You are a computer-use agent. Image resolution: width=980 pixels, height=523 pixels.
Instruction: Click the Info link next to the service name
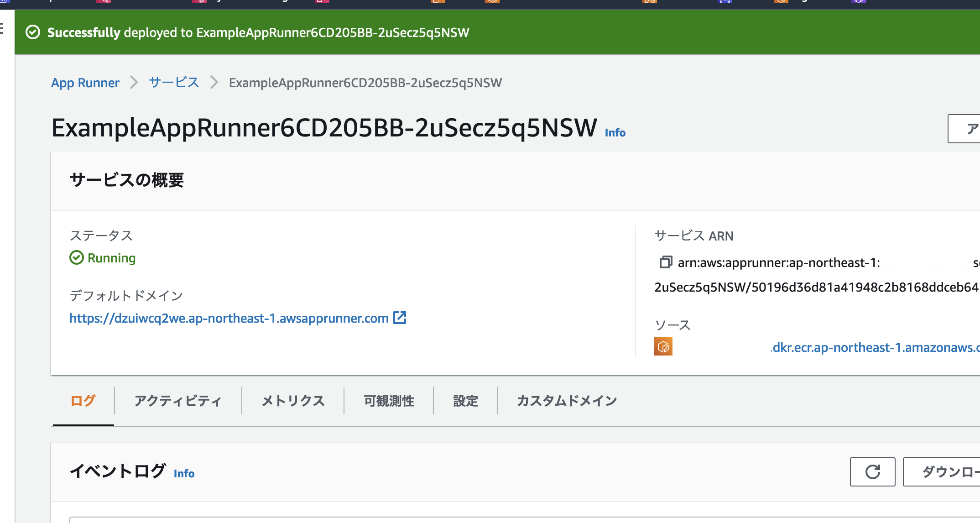click(x=614, y=133)
